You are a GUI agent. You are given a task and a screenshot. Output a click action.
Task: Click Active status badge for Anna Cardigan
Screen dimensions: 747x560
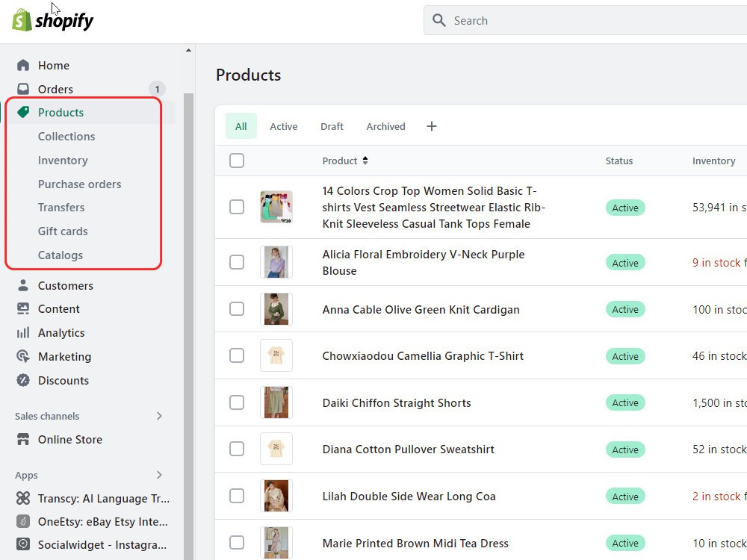coord(625,309)
